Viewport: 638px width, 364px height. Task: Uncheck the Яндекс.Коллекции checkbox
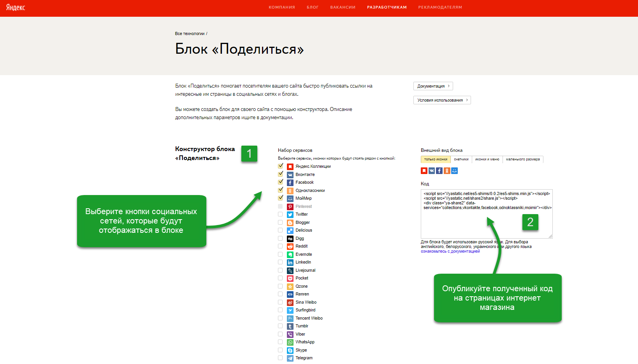tap(280, 166)
